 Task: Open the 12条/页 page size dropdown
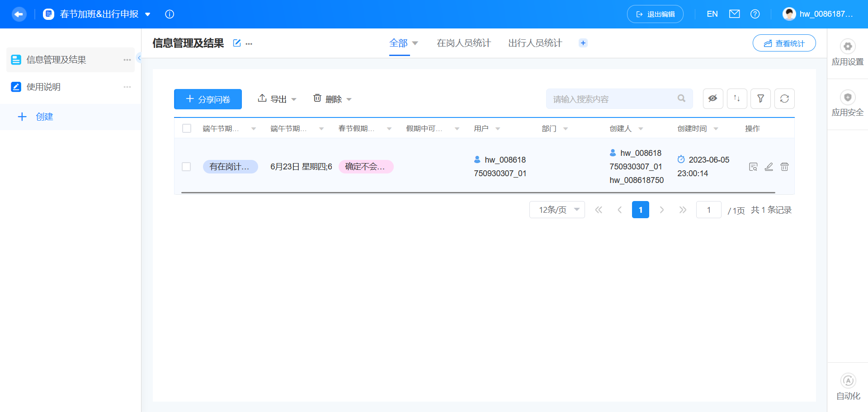(x=557, y=210)
